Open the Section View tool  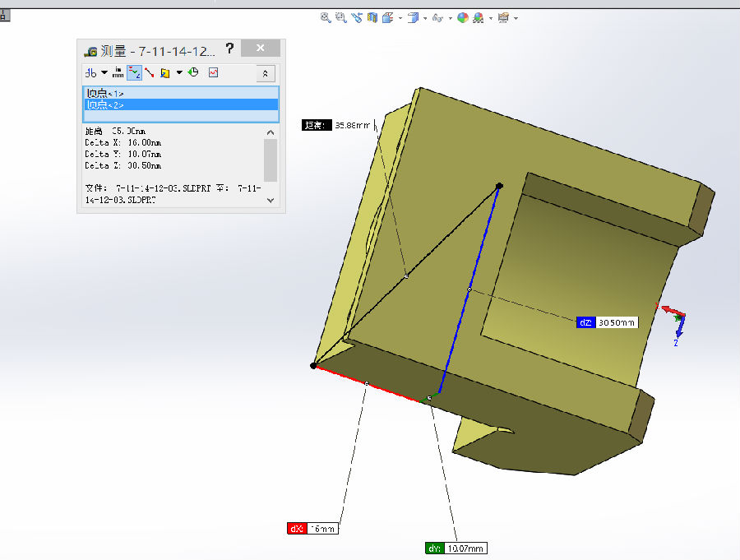[372, 17]
